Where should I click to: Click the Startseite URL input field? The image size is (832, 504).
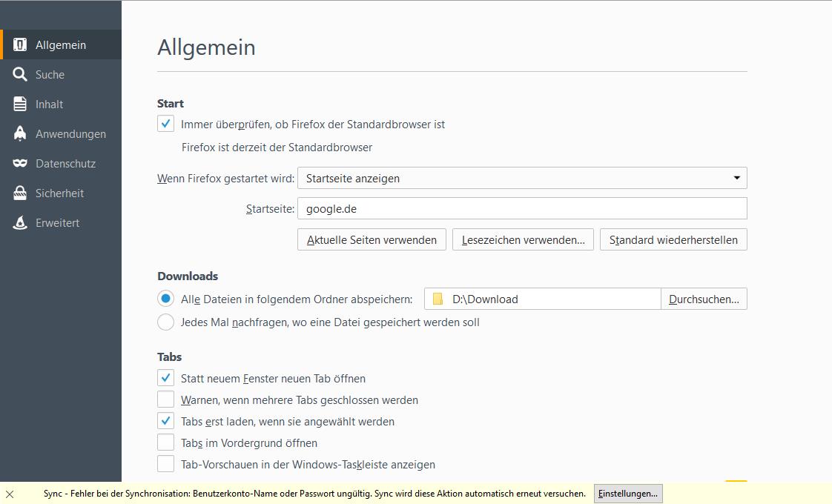pos(521,208)
